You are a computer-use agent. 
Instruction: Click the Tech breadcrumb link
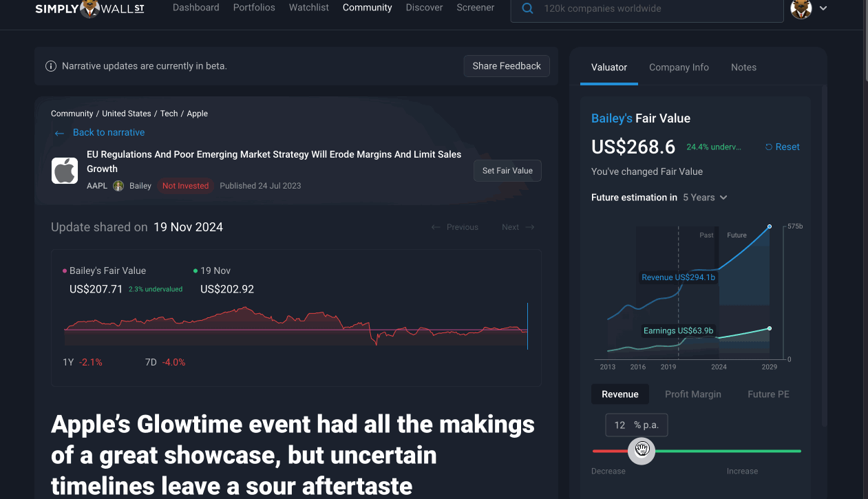(169, 114)
